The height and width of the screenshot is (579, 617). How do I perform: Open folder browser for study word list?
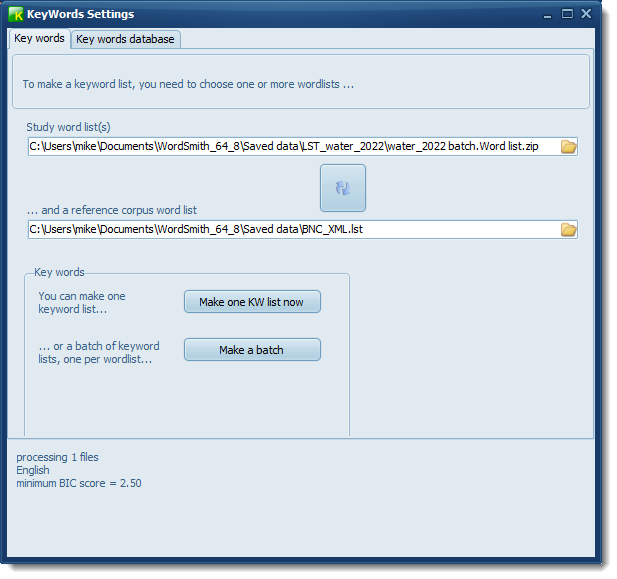568,147
